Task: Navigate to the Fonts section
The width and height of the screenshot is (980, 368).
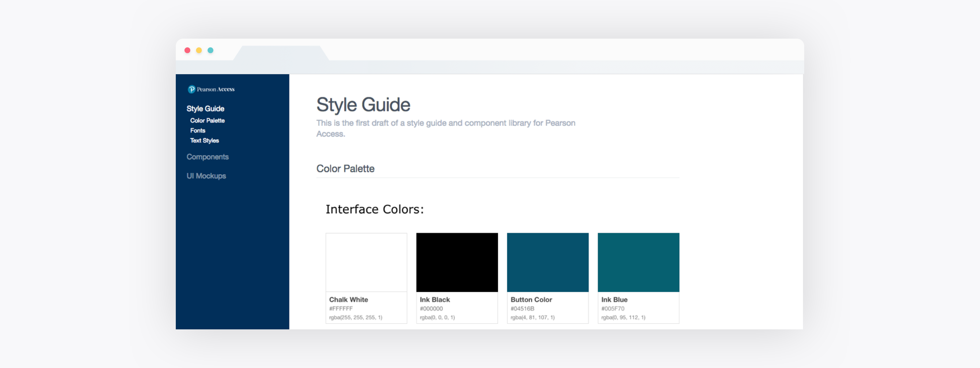Action: click(198, 130)
